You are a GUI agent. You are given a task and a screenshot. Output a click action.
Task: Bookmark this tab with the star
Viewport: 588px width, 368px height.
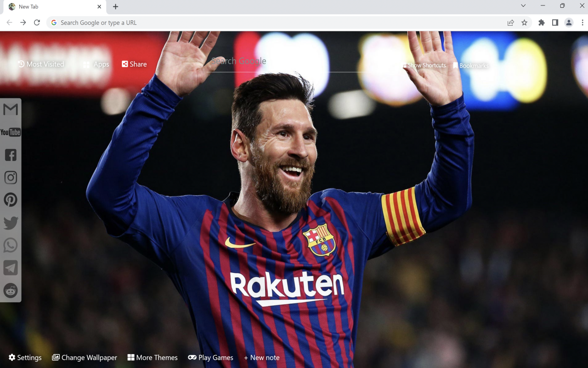coord(524,23)
